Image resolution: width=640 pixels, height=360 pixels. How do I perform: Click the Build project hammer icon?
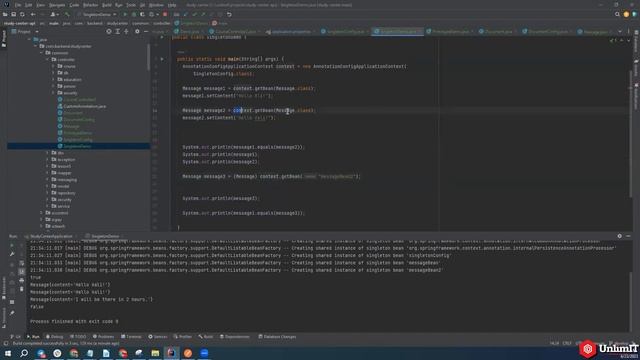[x=67, y=14]
